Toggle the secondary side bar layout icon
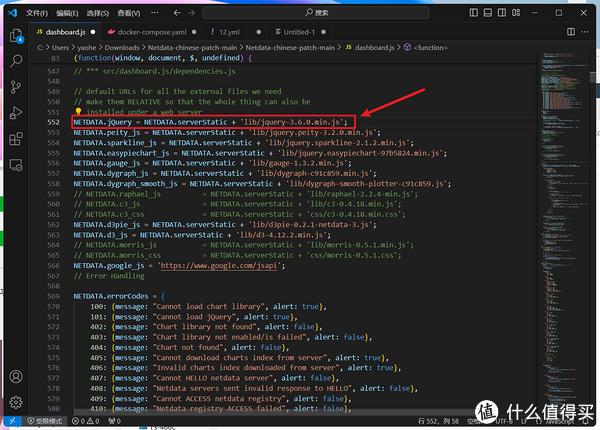 tap(502, 13)
